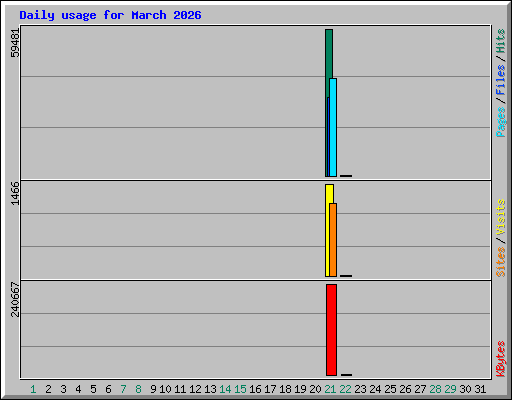Screen dimensions: 512x400
Task: Click the Files legend label
Action: pyautogui.click(x=500, y=80)
